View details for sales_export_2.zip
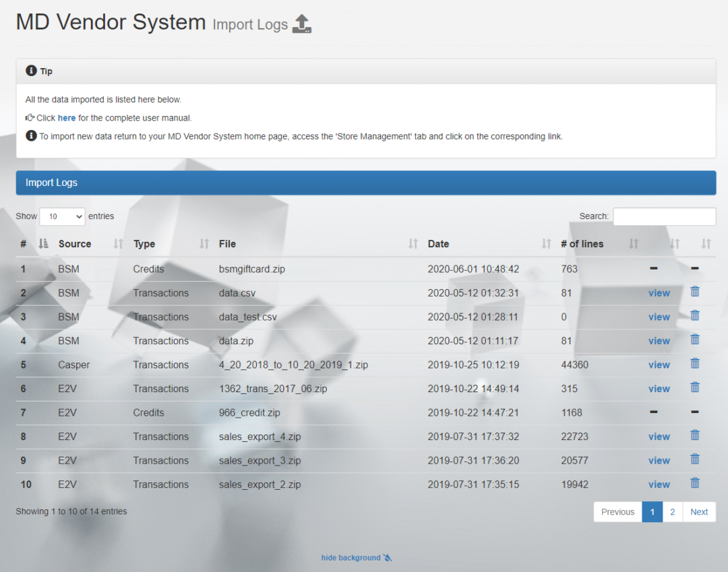 pyautogui.click(x=659, y=484)
